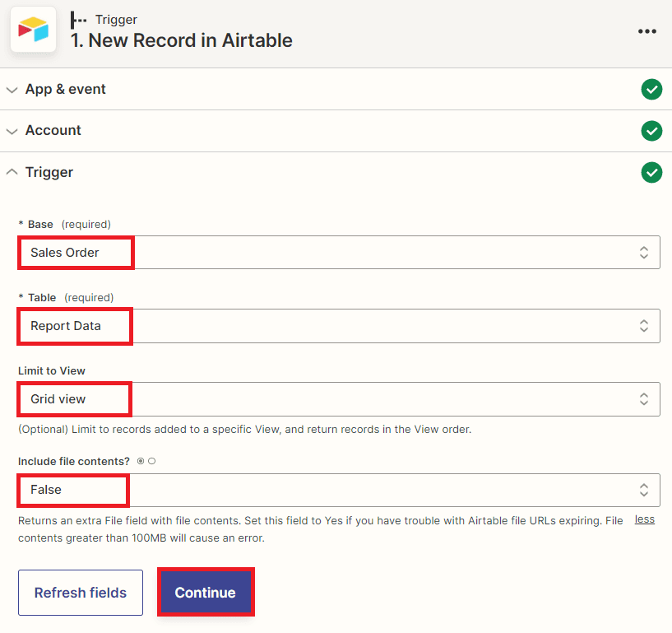Image resolution: width=672 pixels, height=633 pixels.
Task: Select the empty radio icon beside Include file contents
Action: 151,461
